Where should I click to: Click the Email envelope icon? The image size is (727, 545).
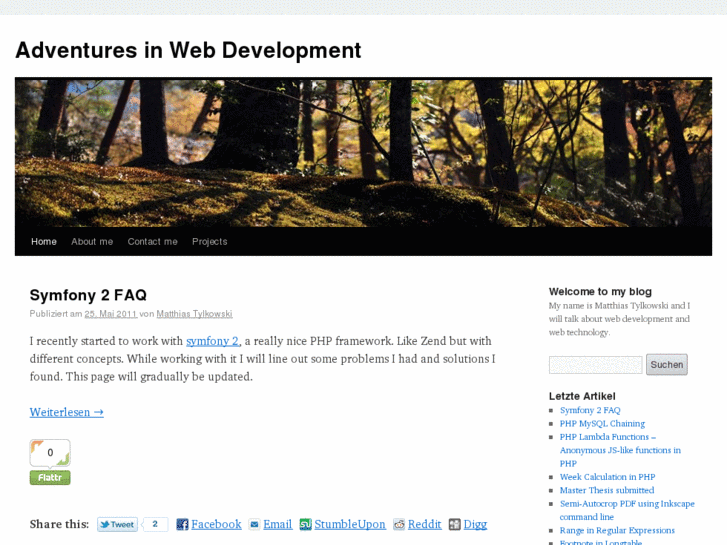point(254,524)
